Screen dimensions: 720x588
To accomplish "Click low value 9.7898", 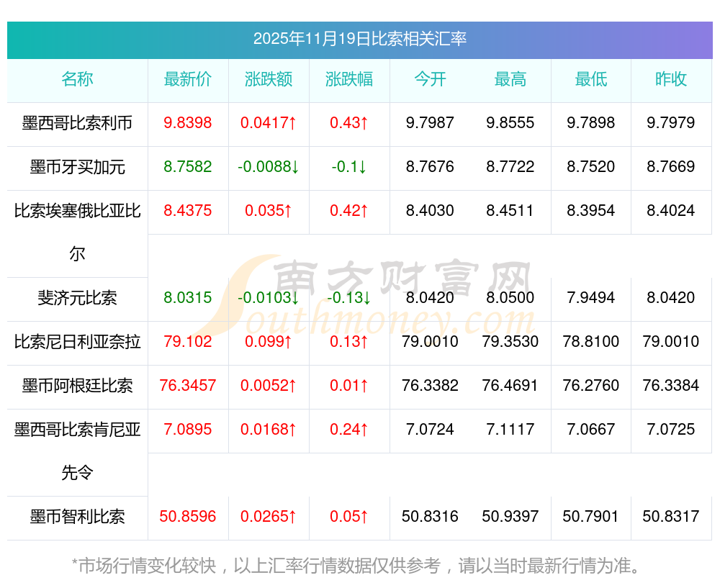I will [591, 123].
